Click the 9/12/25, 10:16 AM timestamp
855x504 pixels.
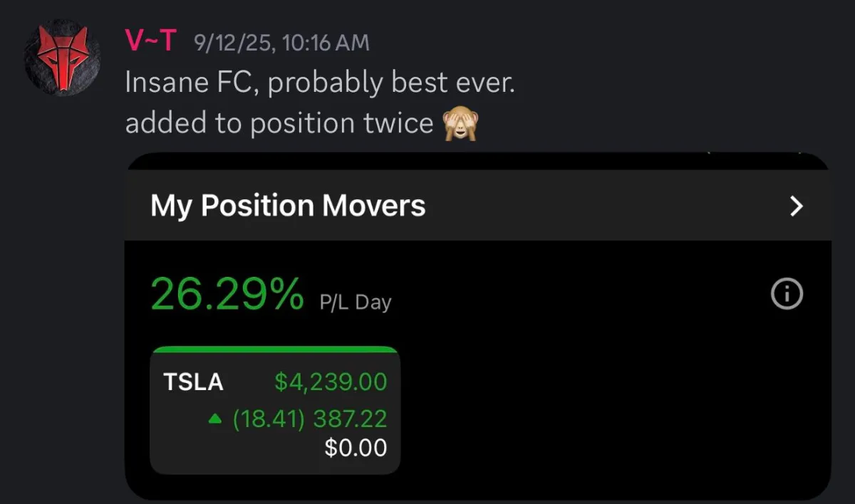click(281, 43)
